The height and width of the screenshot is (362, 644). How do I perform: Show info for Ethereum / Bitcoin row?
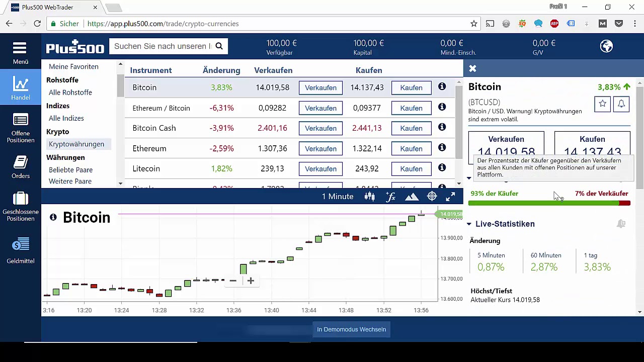(442, 107)
